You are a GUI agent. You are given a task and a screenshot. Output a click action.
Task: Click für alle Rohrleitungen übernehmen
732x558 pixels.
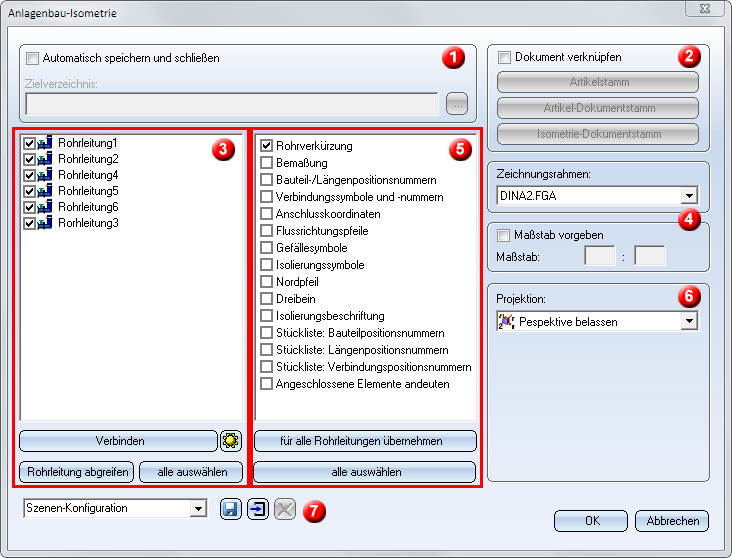click(x=365, y=441)
